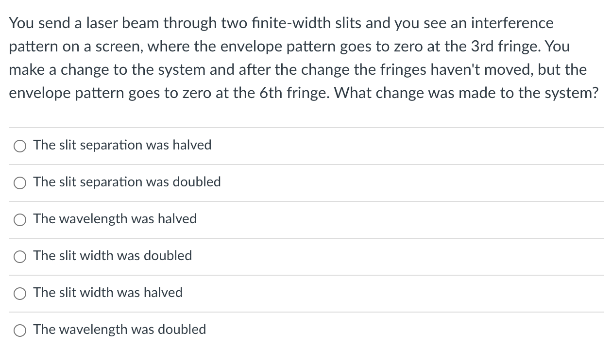Select 'The slit width was halved' radio button
Screen dimensions: 612x364
[19, 294]
